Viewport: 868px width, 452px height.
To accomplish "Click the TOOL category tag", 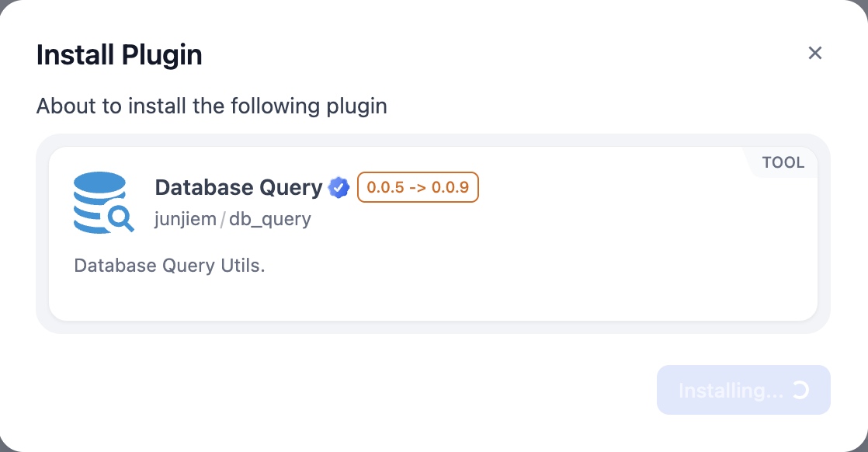I will (783, 163).
